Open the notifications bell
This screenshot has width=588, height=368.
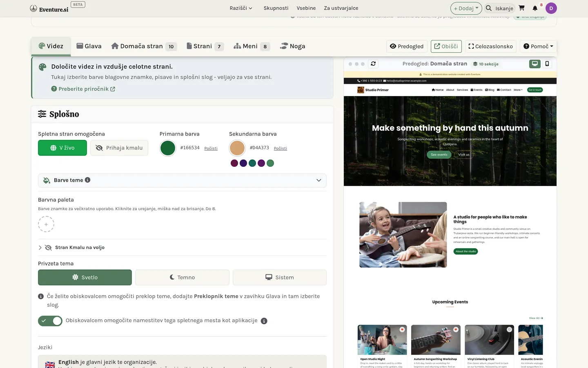(535, 8)
